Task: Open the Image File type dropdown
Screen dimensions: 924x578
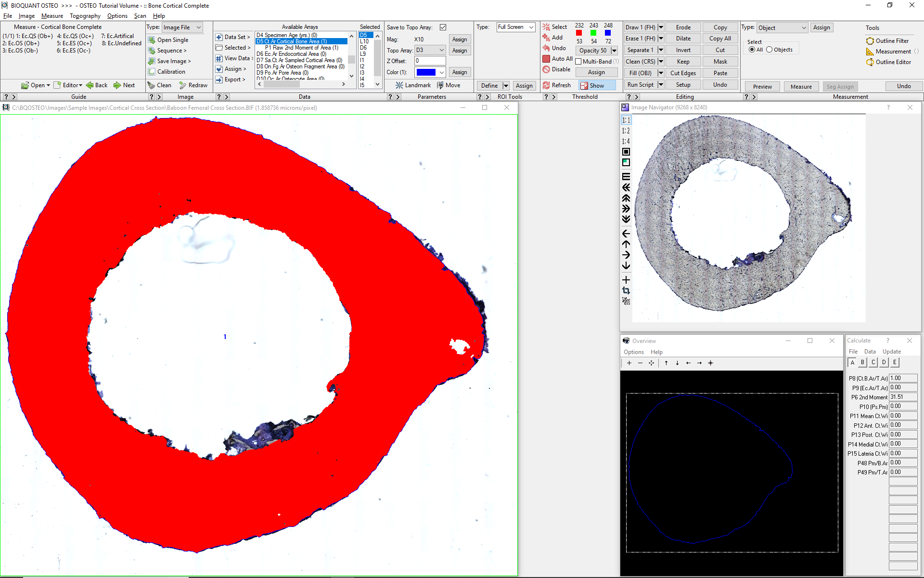Action: tap(182, 27)
